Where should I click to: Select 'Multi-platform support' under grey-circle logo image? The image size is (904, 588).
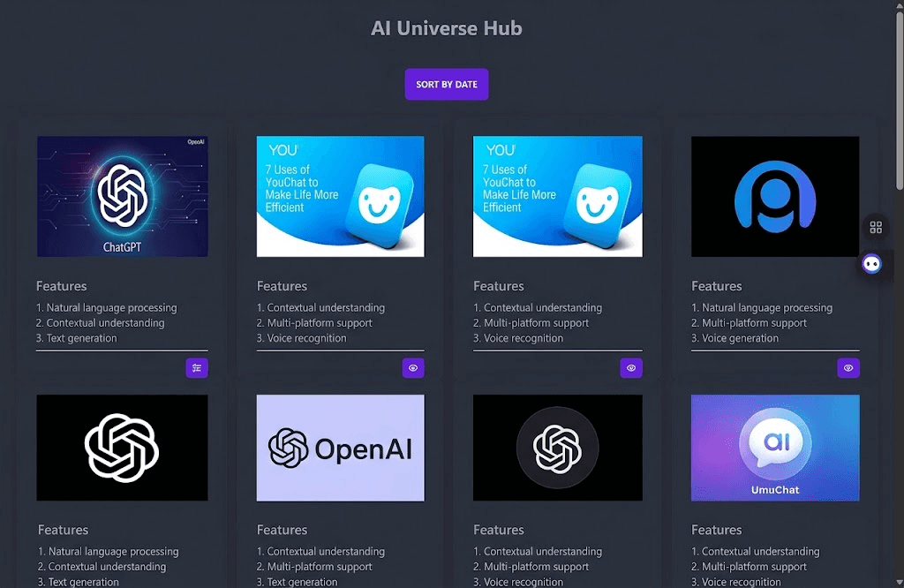tap(536, 567)
